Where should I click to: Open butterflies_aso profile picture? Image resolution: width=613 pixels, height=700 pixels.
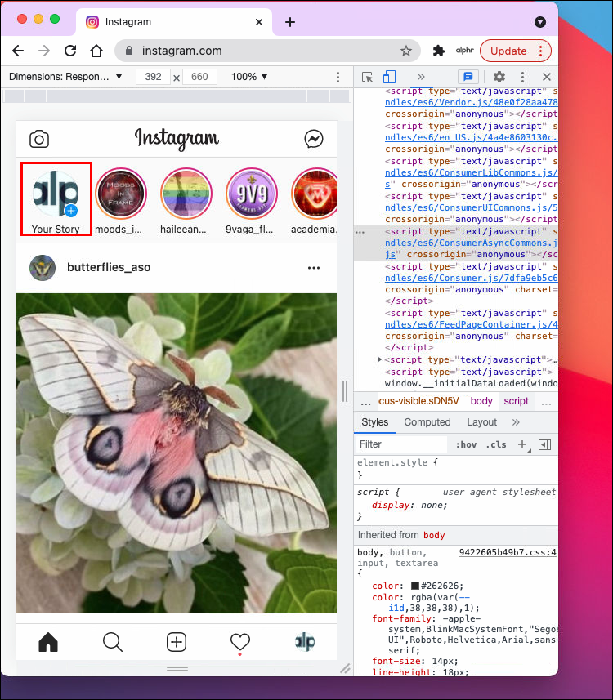(x=43, y=268)
